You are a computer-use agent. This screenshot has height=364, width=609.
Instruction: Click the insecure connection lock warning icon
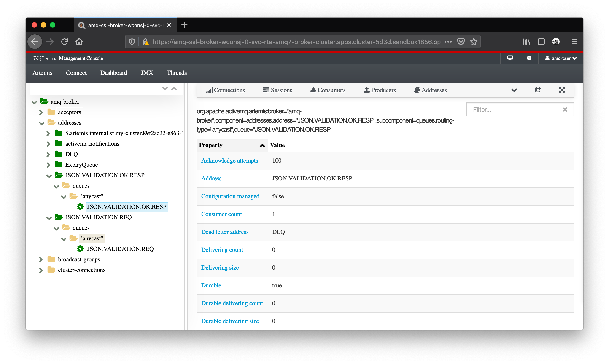[x=146, y=42]
